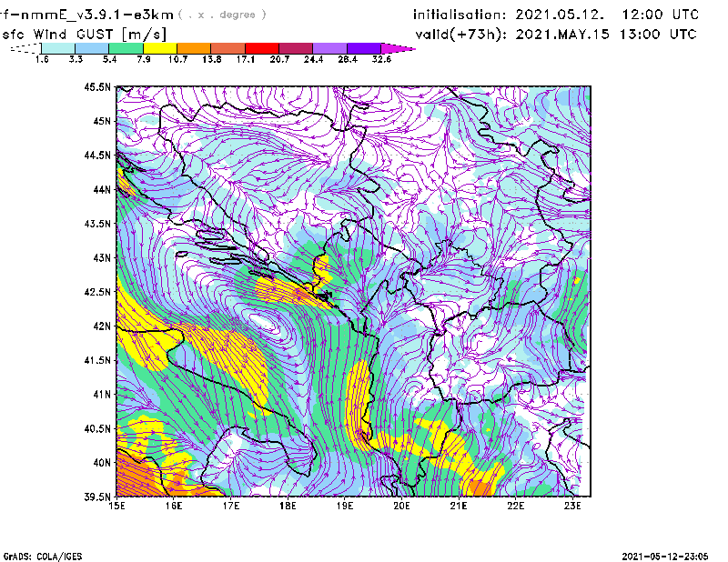Click the '43.5N' latitude label
Viewport: 728px width, 562px height.
[97, 224]
